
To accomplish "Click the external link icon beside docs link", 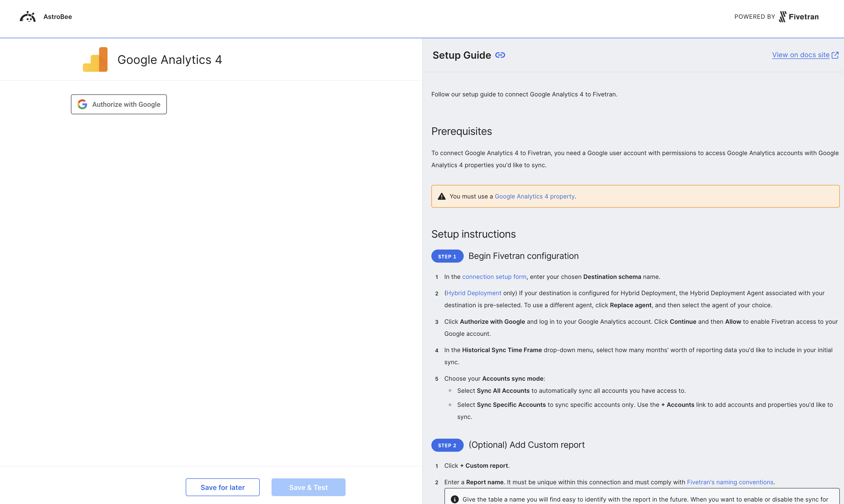I will pyautogui.click(x=835, y=55).
